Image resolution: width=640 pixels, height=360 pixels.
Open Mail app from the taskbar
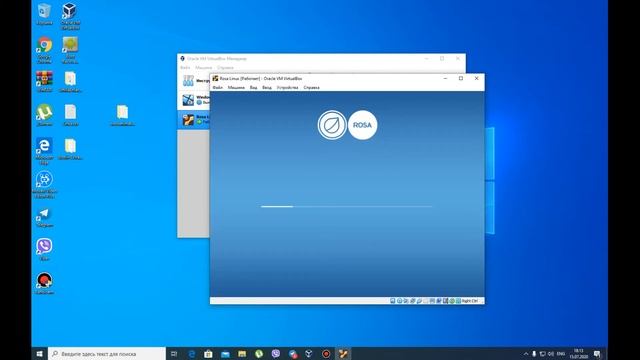tap(225, 353)
